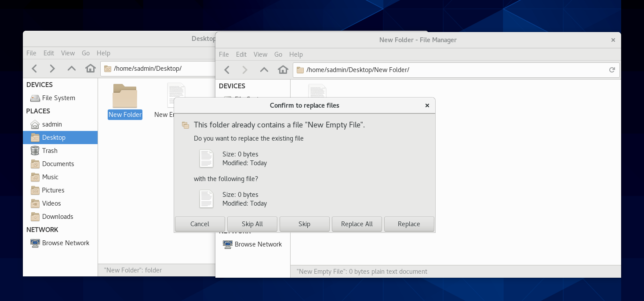Click up arrow in New Folder window

point(264,70)
